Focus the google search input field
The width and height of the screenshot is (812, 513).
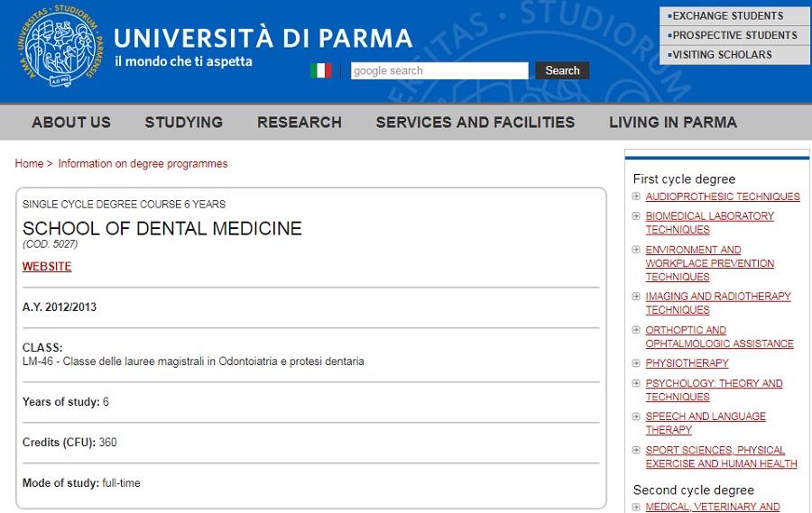(x=439, y=70)
